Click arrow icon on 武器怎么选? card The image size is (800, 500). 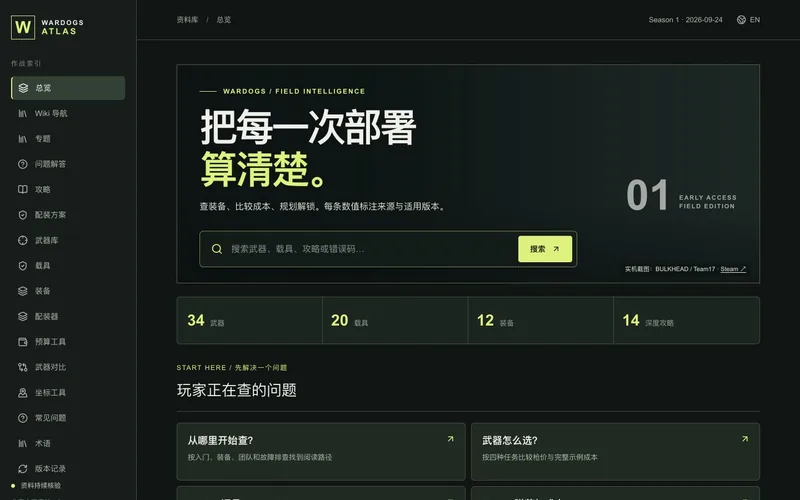pos(745,439)
